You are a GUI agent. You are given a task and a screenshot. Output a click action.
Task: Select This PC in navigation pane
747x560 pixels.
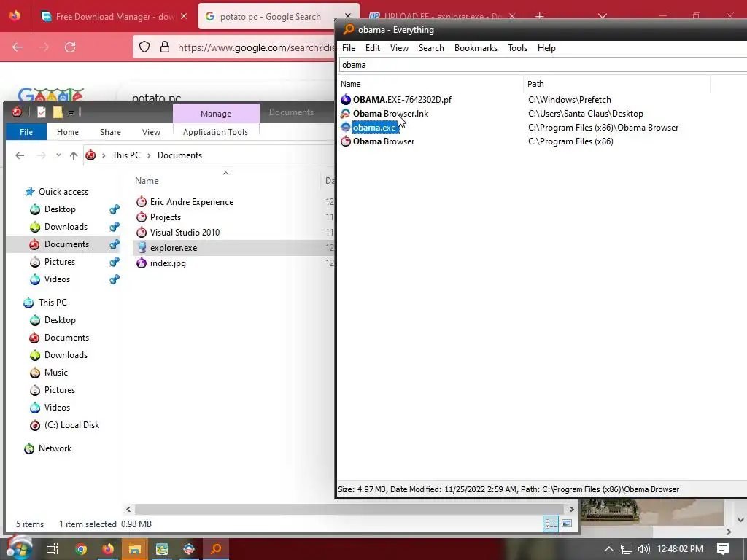53,303
